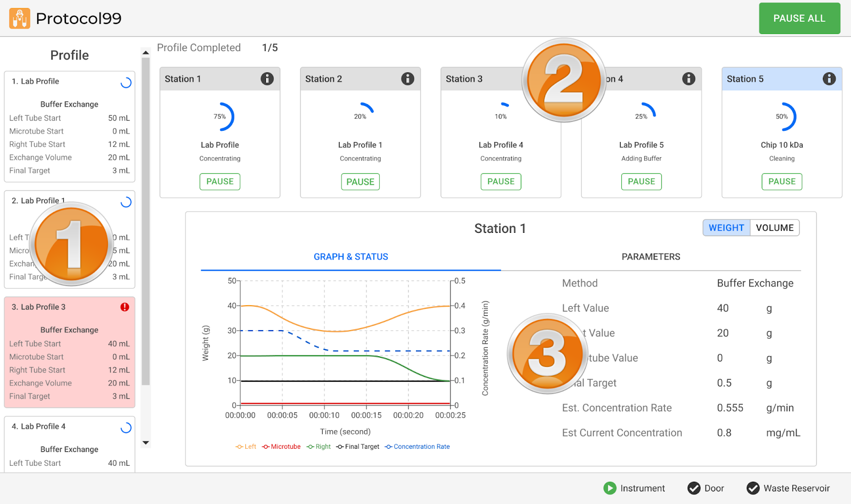
Task: Switch to the Parameters tab
Action: pyautogui.click(x=650, y=257)
